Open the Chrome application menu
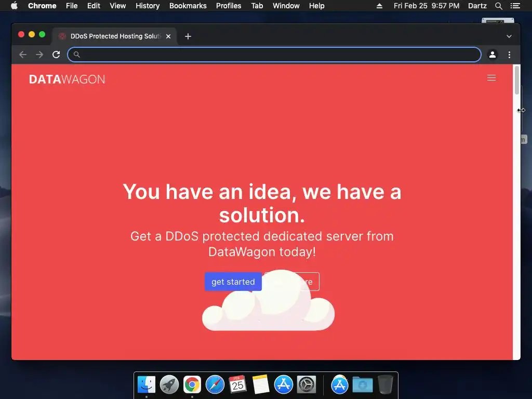The width and height of the screenshot is (532, 399). coord(42,6)
